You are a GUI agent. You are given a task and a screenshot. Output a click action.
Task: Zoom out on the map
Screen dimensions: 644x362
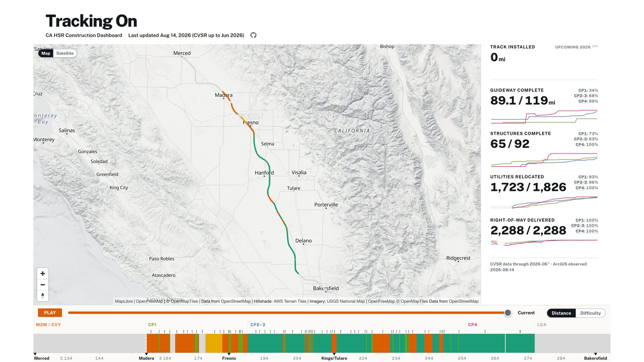point(43,285)
